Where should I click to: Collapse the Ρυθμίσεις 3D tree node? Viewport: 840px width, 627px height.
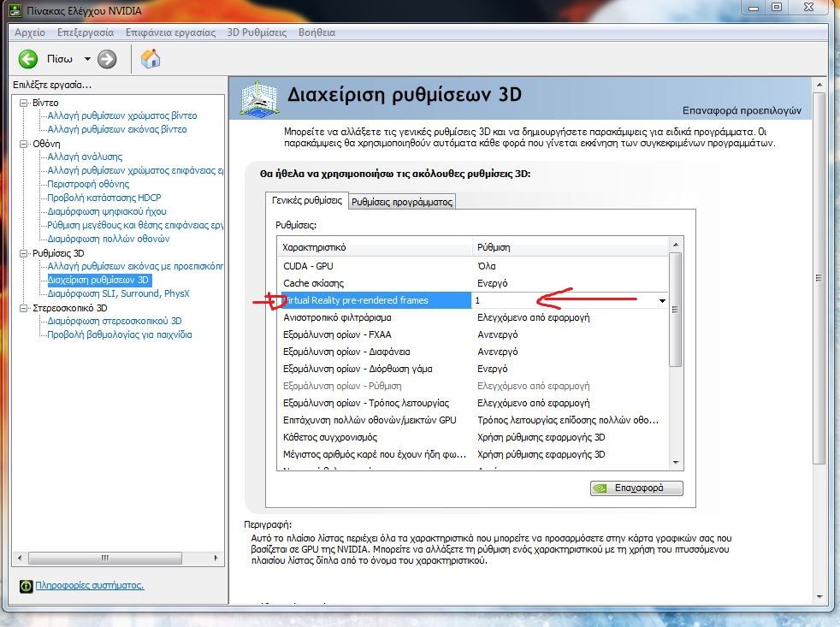point(23,253)
